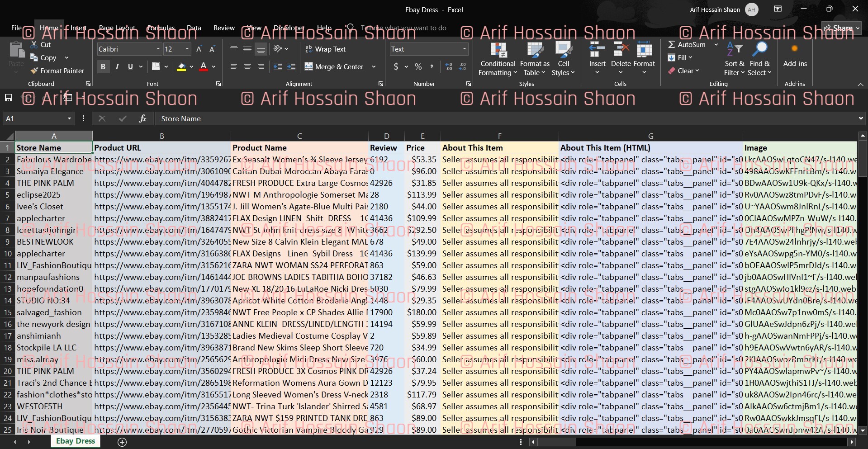Screen dimensions: 868x449
Task: Click the Format Painter brush icon
Action: (34, 71)
